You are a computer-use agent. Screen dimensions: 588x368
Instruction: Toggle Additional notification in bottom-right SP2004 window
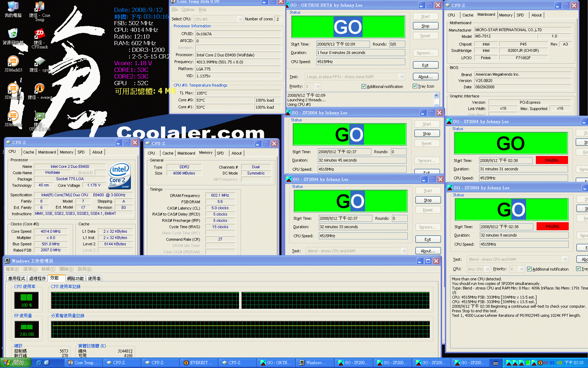point(529,269)
